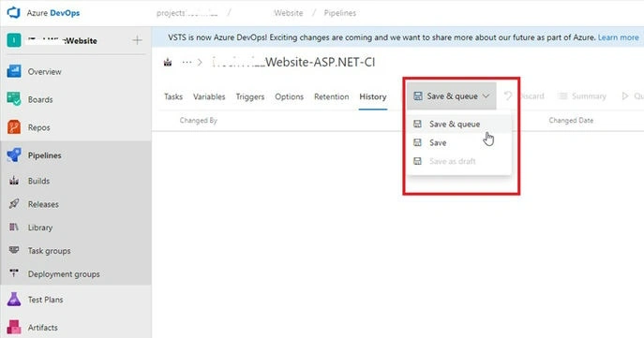
Task: Switch to the Retention tab
Action: 332,96
